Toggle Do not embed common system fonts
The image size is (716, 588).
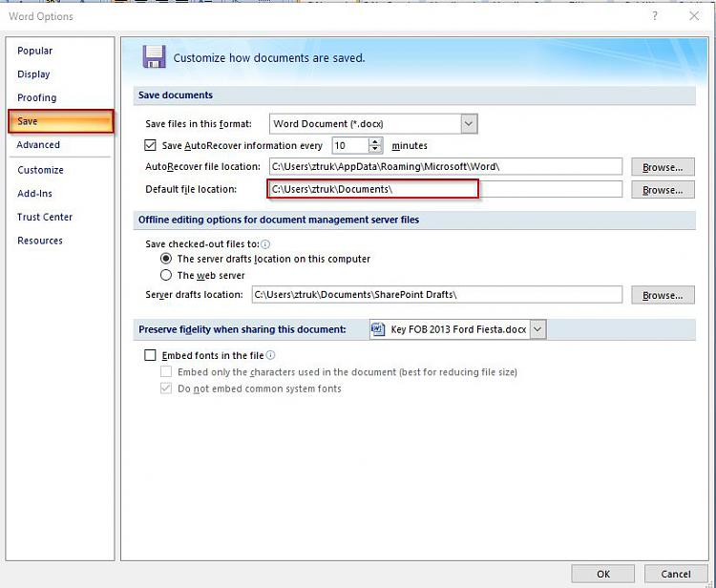point(166,388)
